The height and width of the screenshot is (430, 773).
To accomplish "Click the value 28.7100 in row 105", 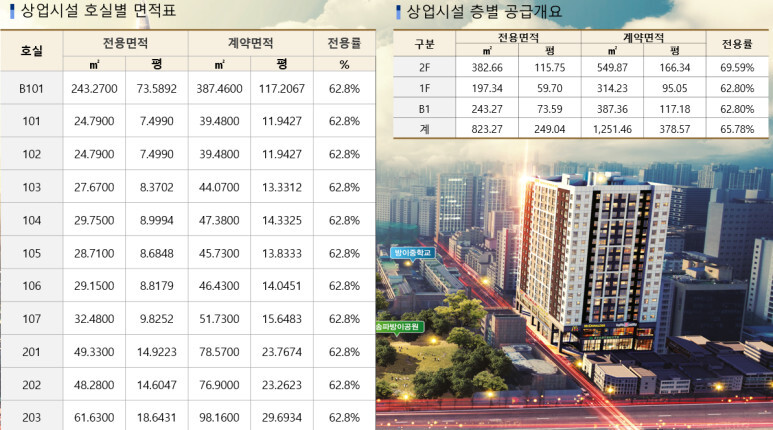I will [94, 253].
